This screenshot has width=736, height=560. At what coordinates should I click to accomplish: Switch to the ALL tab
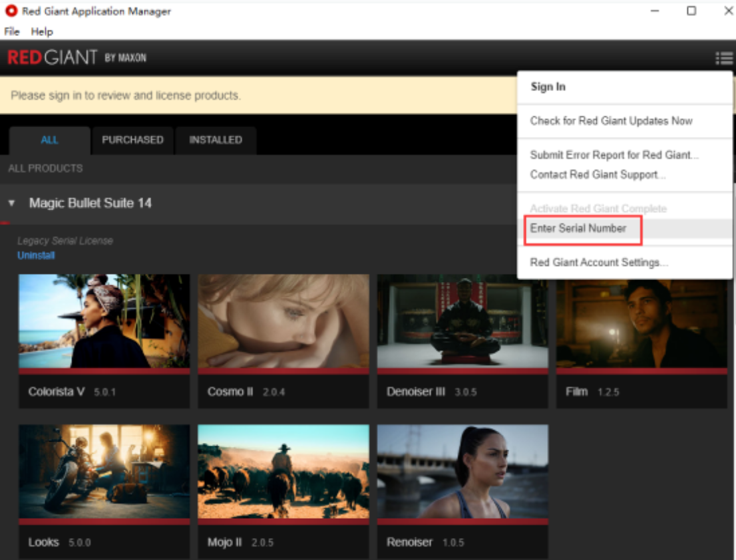[x=49, y=140]
